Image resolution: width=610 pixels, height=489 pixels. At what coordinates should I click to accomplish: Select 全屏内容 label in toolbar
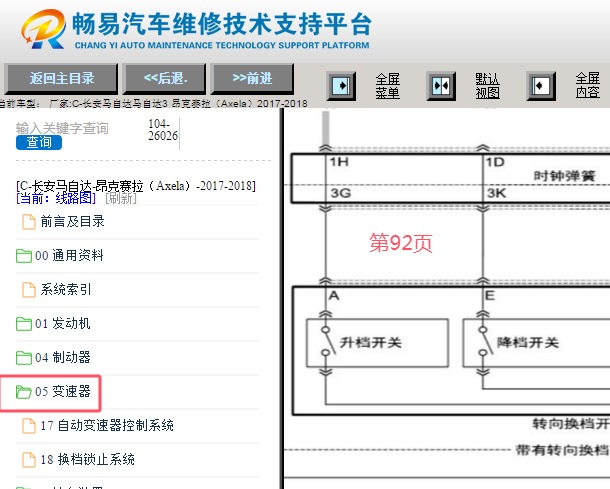587,85
